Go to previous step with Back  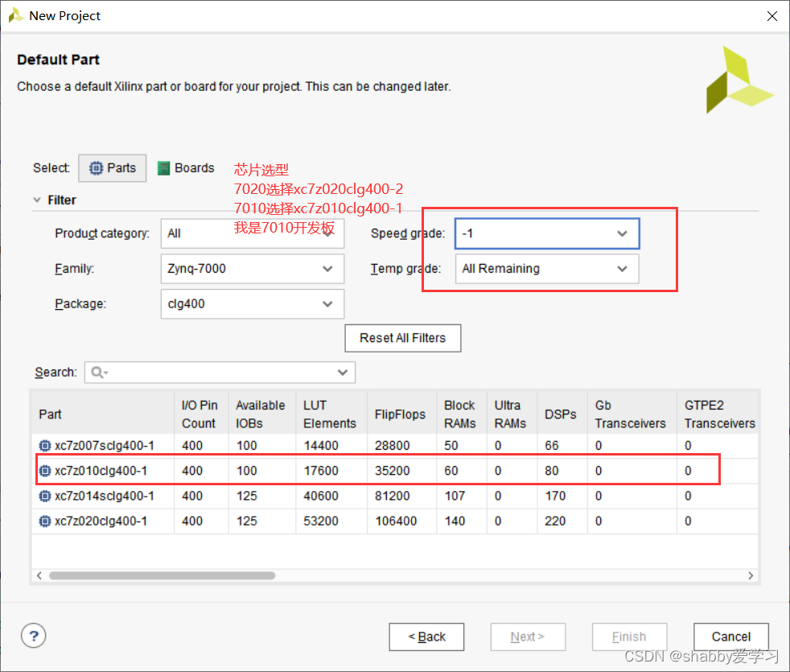[426, 637]
